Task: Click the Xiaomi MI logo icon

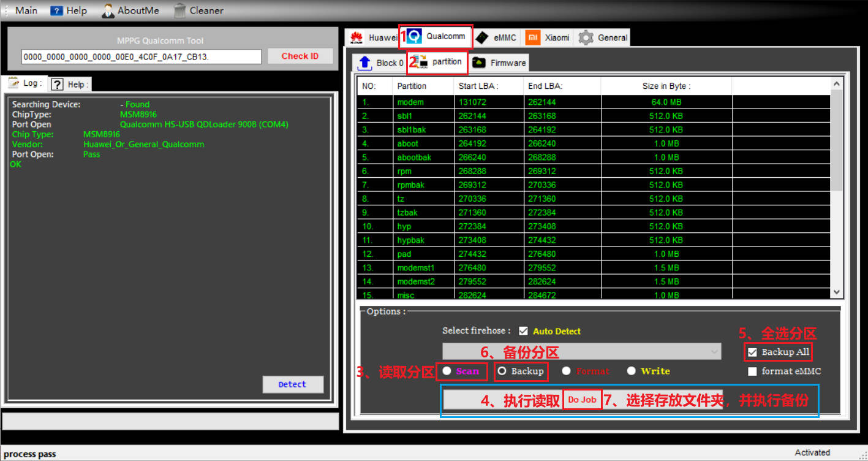Action: coord(534,38)
